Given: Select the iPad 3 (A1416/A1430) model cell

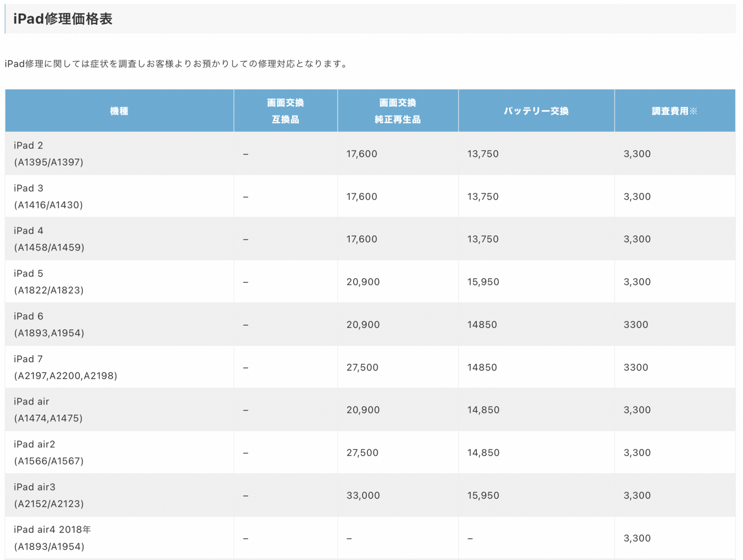Looking at the screenshot, I should [49, 197].
